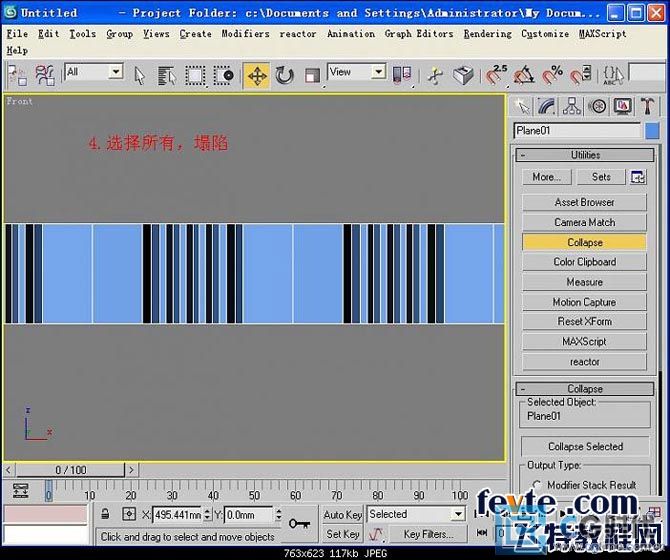Open the Modifiers menu
The height and width of the screenshot is (560, 670).
(245, 34)
